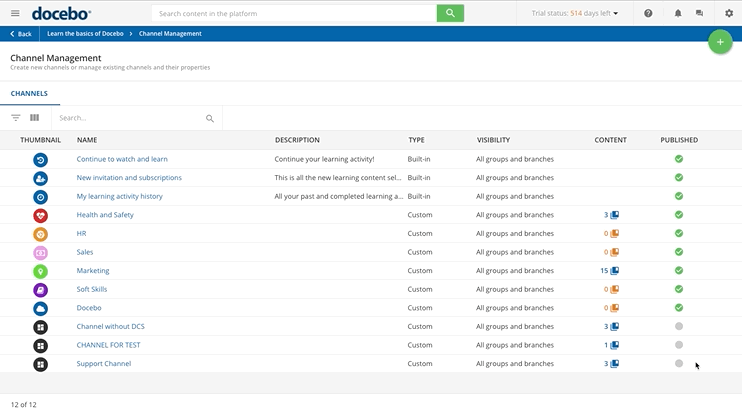
Task: Open the CHANNEL FOR TEST link
Action: click(x=108, y=345)
